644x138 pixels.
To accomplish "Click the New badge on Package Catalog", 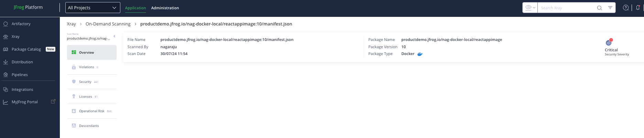I will [51, 49].
